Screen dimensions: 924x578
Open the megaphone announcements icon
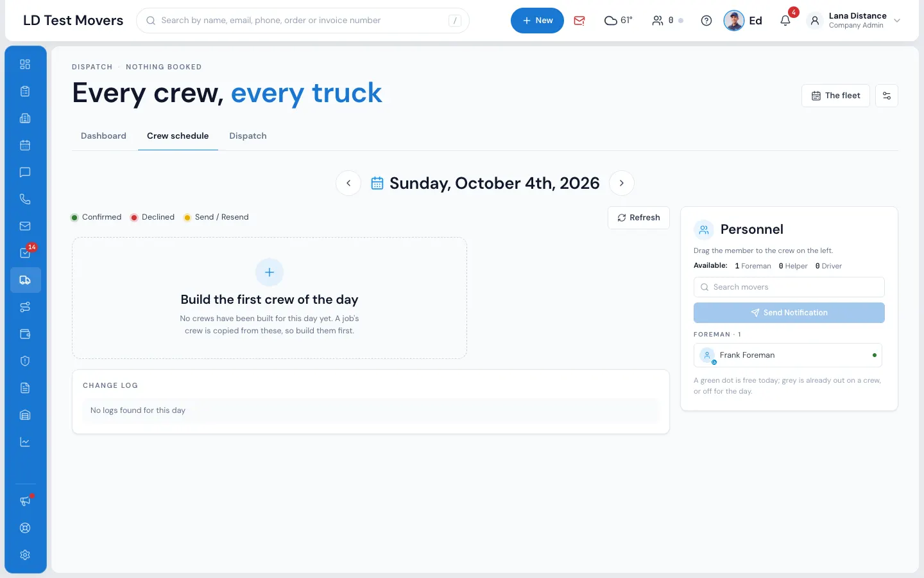coord(25,501)
